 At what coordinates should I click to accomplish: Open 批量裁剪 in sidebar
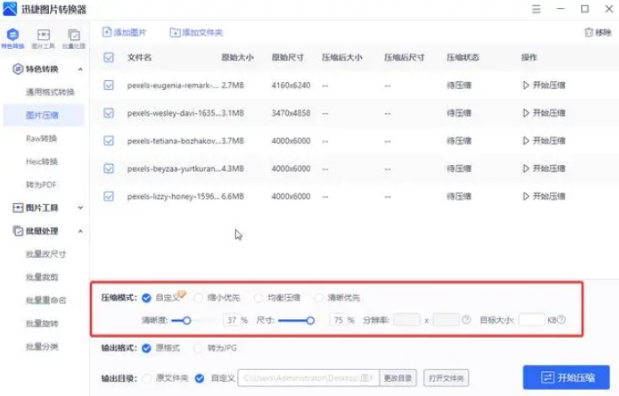pos(42,277)
